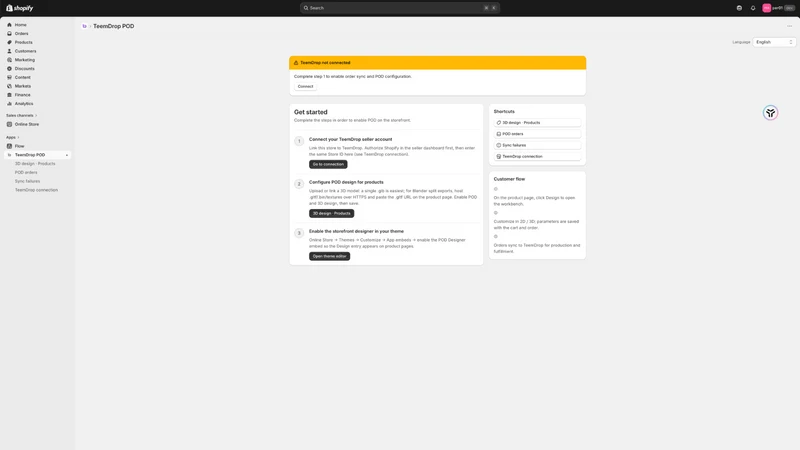Click the POD orders shortcut icon
The height and width of the screenshot is (450, 800).
[x=498, y=134]
